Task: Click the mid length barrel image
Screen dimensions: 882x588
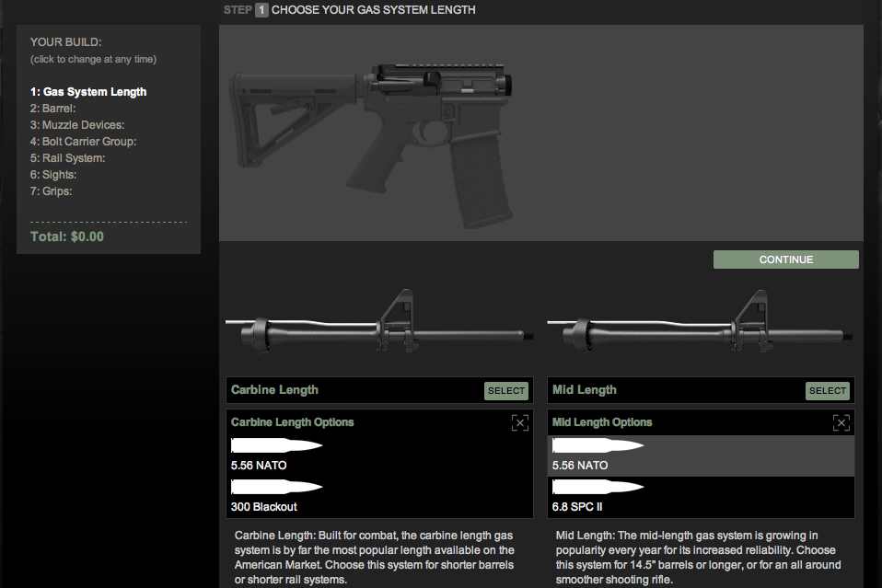Action: tap(701, 322)
